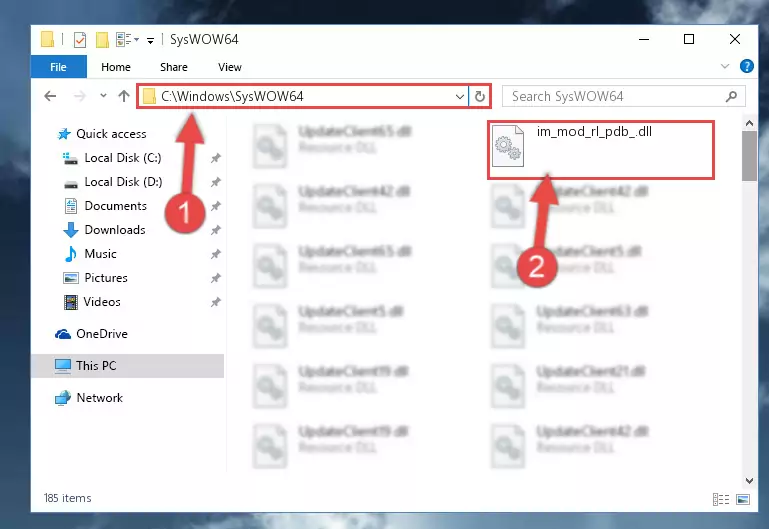The height and width of the screenshot is (529, 769).
Task: Click the 185 items status text
Action: click(x=68, y=498)
